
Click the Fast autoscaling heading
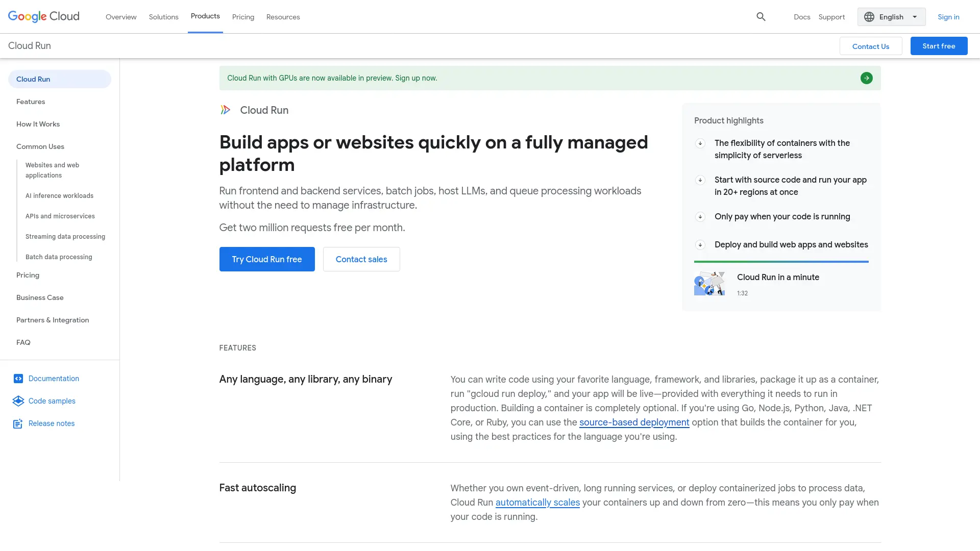[258, 488]
